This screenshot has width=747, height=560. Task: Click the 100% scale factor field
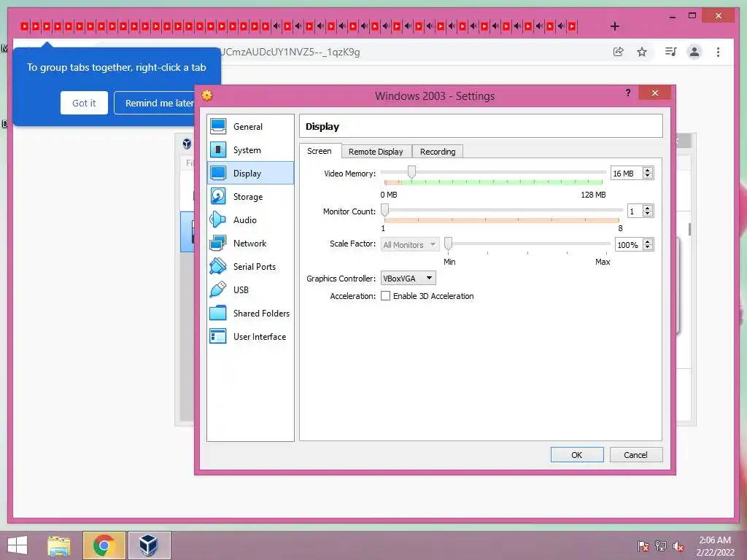[628, 245]
